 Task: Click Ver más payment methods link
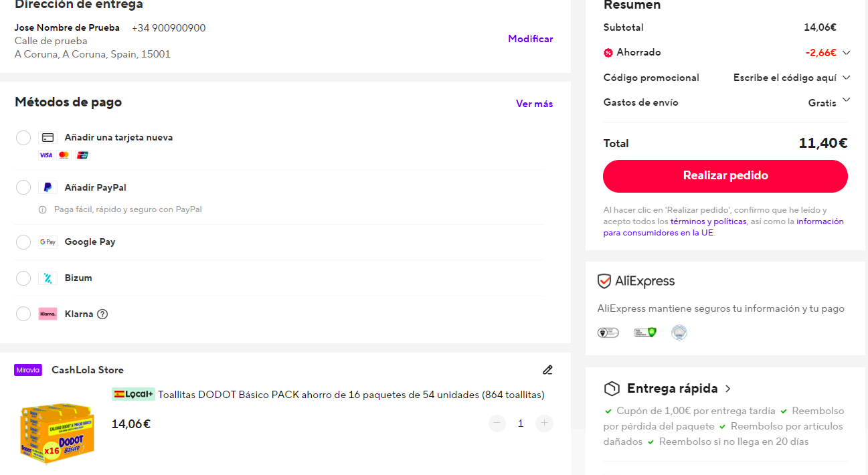coord(534,104)
